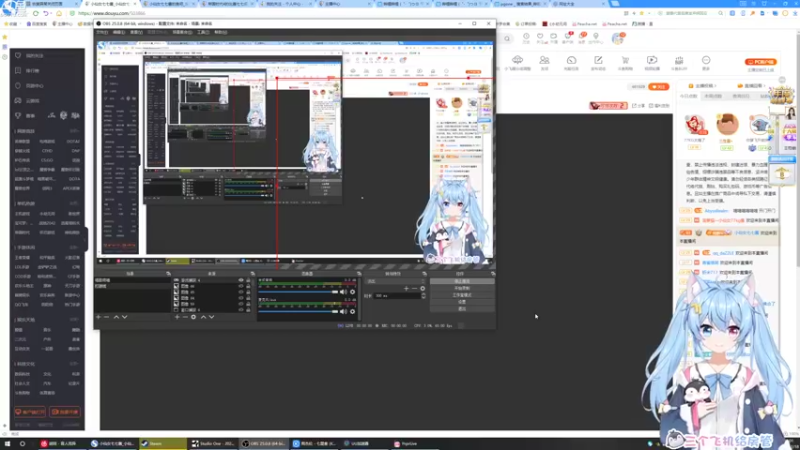The image size is (800, 450).
Task: Click Douyu search magnifier icon
Action: [x=507, y=38]
